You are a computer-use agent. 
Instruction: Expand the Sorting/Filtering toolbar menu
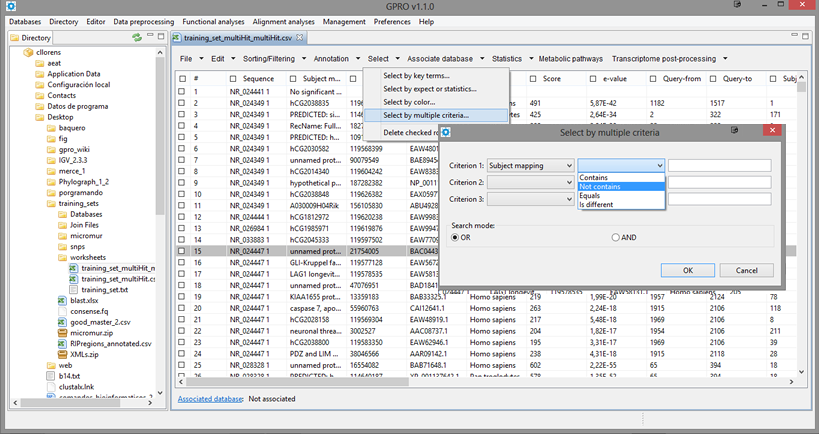[x=271, y=59]
